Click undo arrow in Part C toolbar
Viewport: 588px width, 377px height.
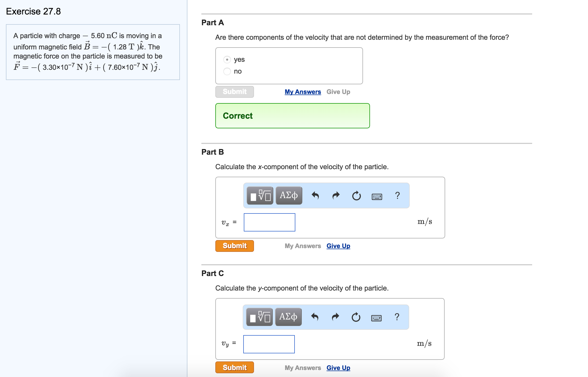tap(315, 317)
